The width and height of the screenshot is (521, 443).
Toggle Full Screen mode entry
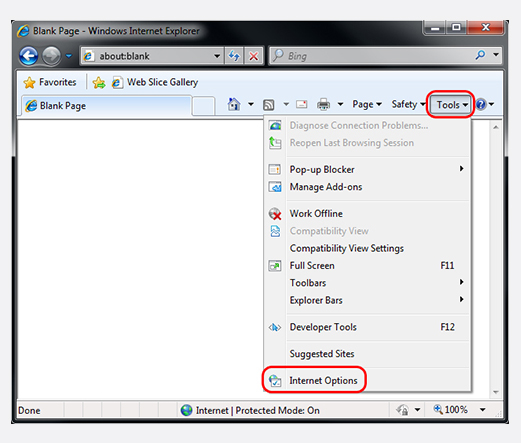point(367,265)
